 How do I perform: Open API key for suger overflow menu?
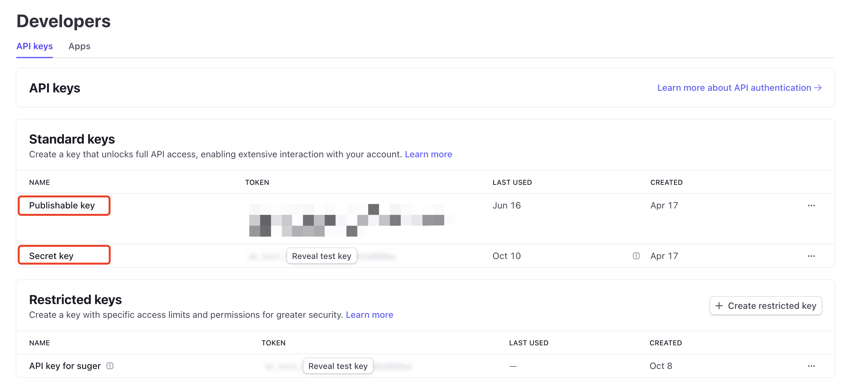pyautogui.click(x=811, y=366)
